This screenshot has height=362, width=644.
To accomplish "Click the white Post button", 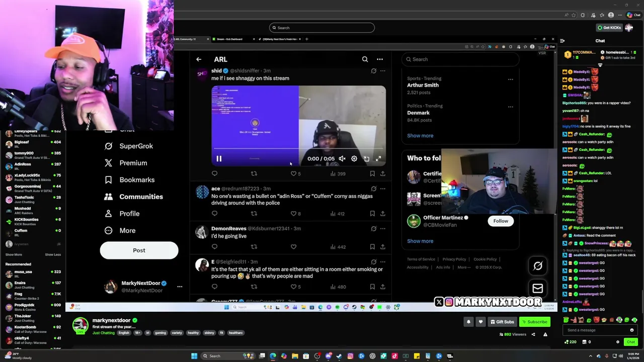I will click(139, 250).
